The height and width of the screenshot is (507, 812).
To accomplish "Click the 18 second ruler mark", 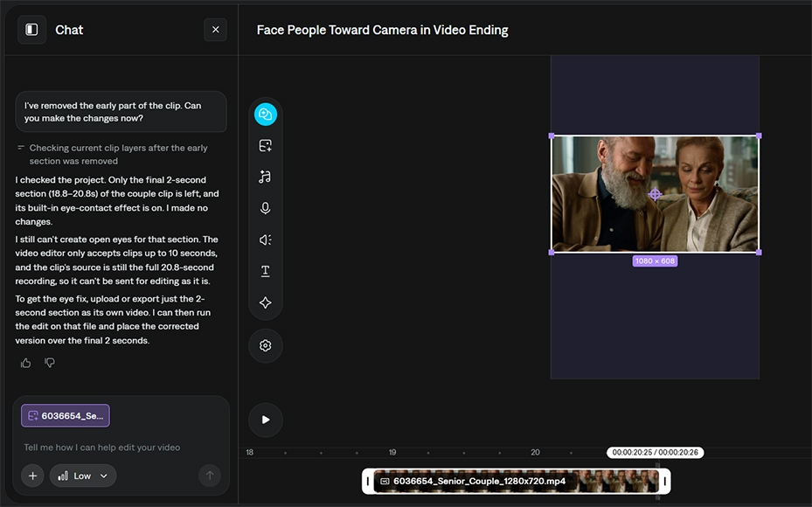I will coord(250,452).
